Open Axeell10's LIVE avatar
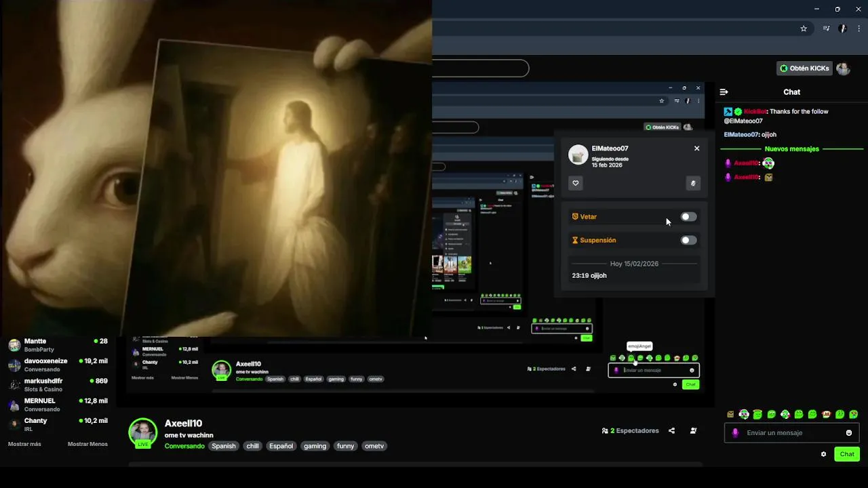This screenshot has width=868, height=488. (142, 433)
